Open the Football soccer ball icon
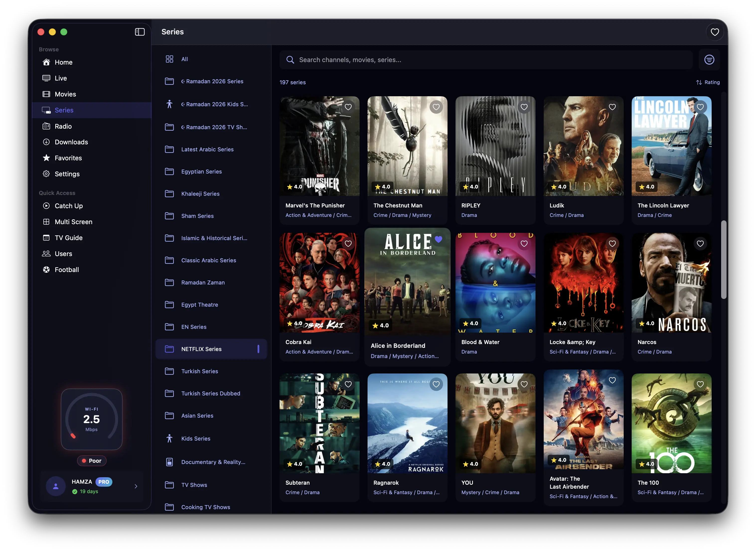This screenshot has width=756, height=551. 46,270
